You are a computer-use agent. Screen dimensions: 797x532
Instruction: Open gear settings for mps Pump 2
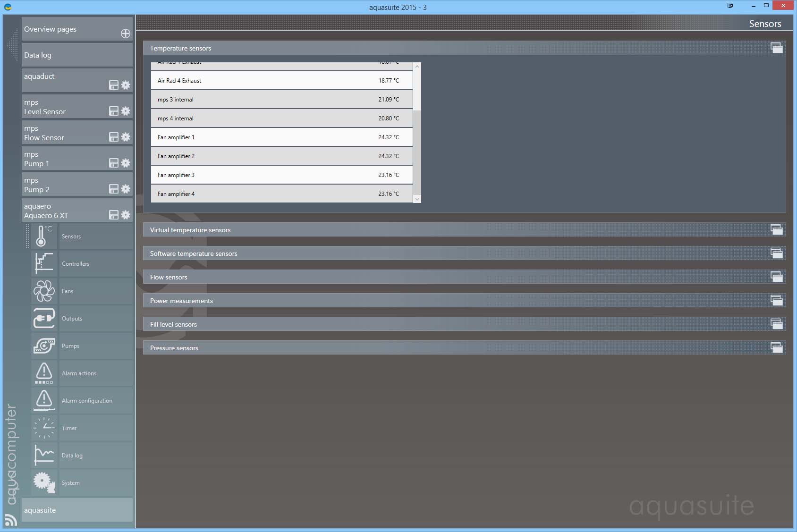126,189
